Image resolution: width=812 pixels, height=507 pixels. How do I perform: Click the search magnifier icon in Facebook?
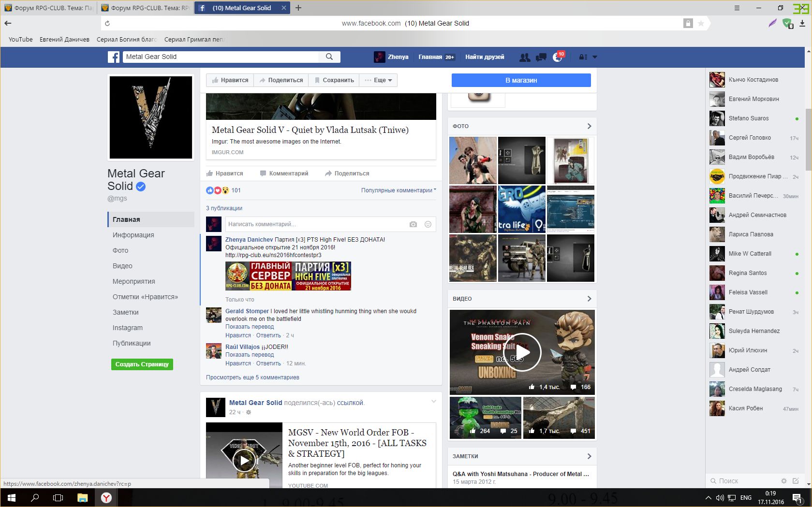329,57
